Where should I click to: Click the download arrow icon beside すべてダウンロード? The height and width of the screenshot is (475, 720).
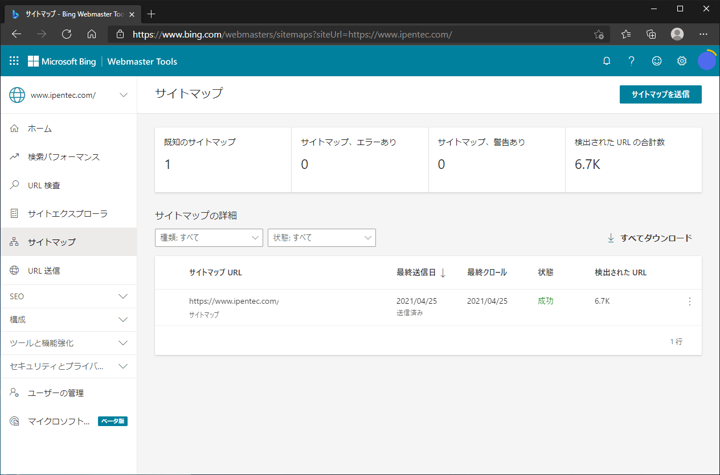(611, 238)
